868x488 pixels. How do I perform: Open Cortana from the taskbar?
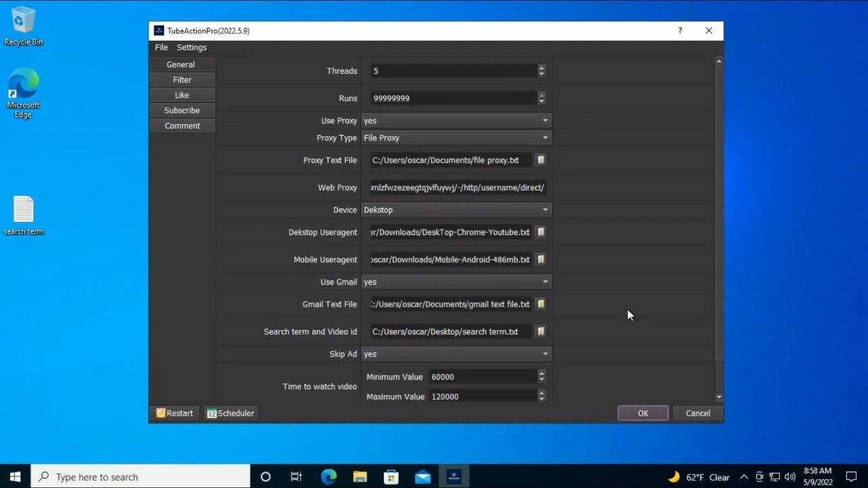[x=265, y=476]
